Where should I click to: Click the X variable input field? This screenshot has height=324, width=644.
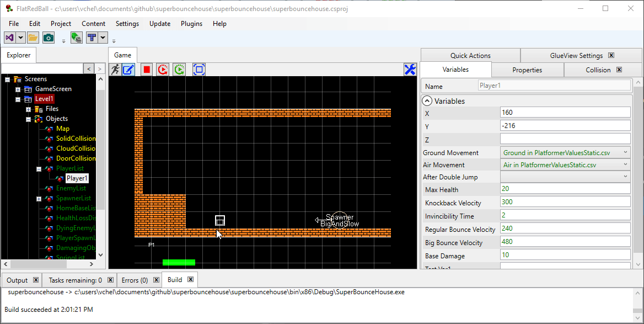coord(565,112)
